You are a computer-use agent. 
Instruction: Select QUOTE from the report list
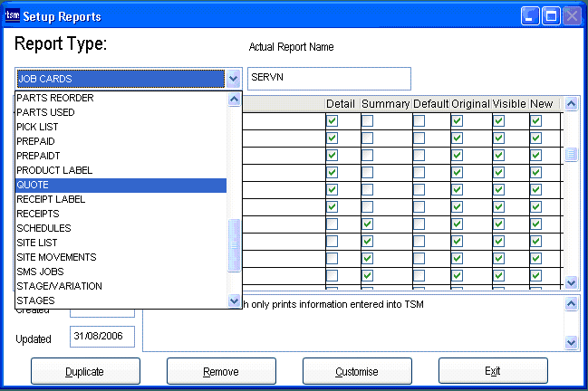tap(120, 185)
